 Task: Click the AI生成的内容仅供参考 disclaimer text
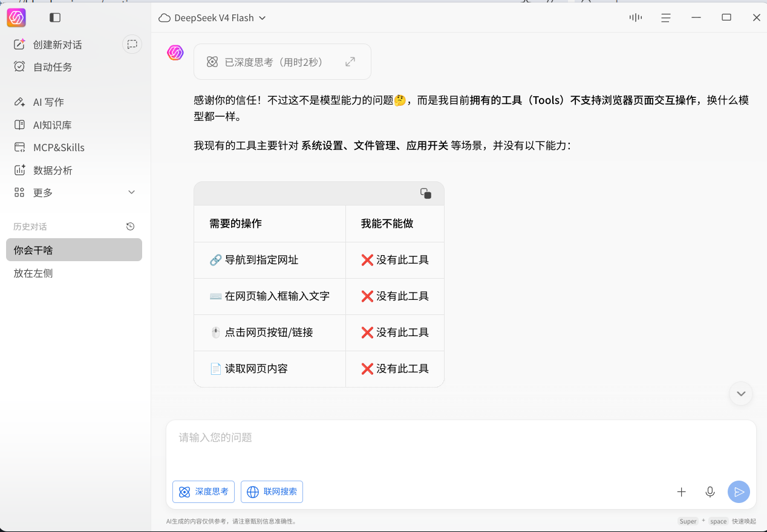tap(231, 521)
